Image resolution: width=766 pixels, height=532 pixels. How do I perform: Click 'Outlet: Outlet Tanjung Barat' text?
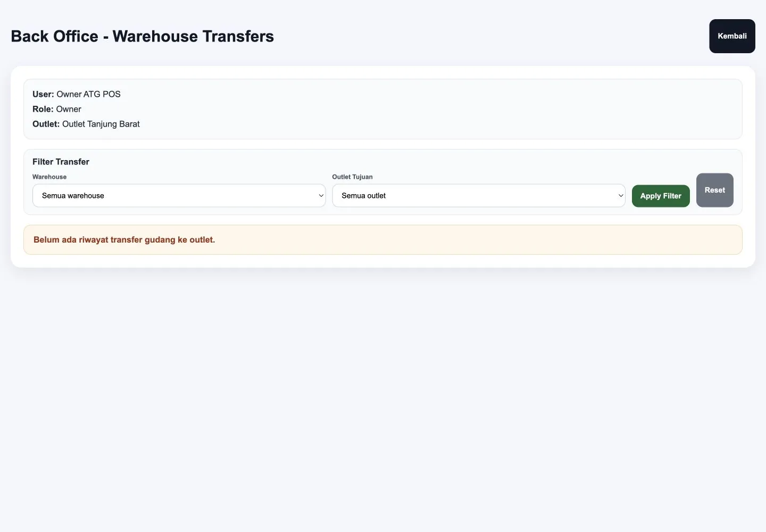[86, 124]
